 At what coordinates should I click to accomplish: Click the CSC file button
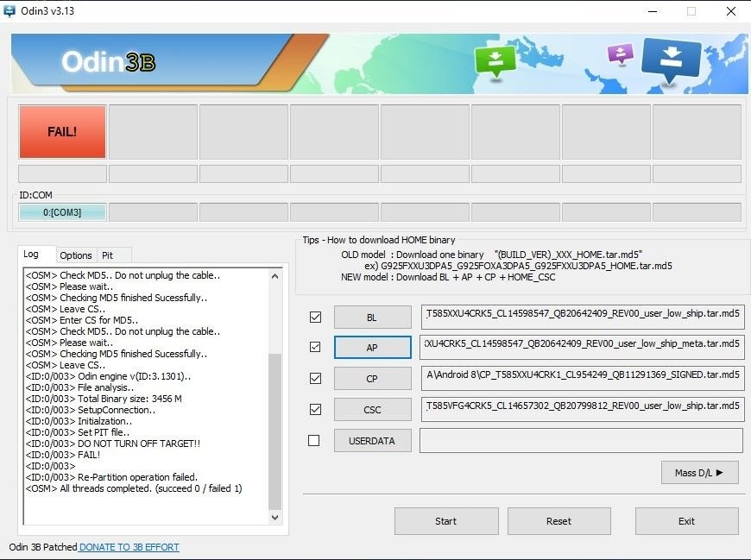[x=372, y=410]
